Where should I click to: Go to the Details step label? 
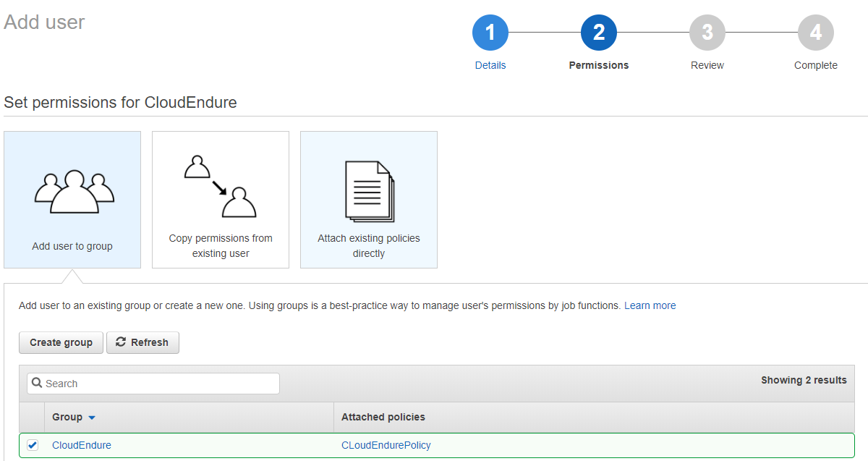pos(490,65)
